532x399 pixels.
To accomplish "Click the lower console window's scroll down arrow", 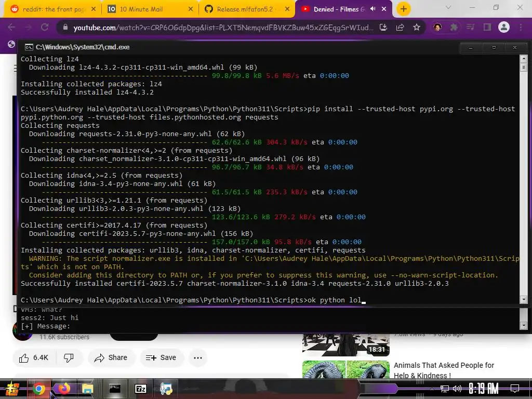I will pyautogui.click(x=524, y=325).
